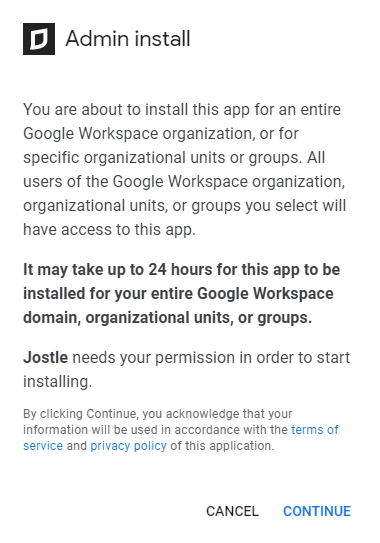380x543 pixels.
Task: Click 'specific organizational units or groups' line
Action: [174, 158]
